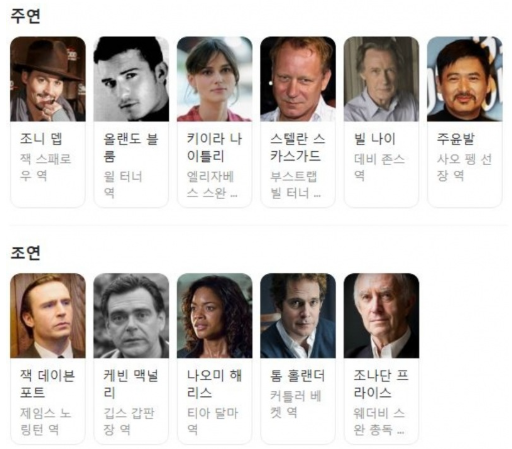512x449 pixels.
Task: Open the 스텔란 스카스가드 photo
Action: coord(298,79)
